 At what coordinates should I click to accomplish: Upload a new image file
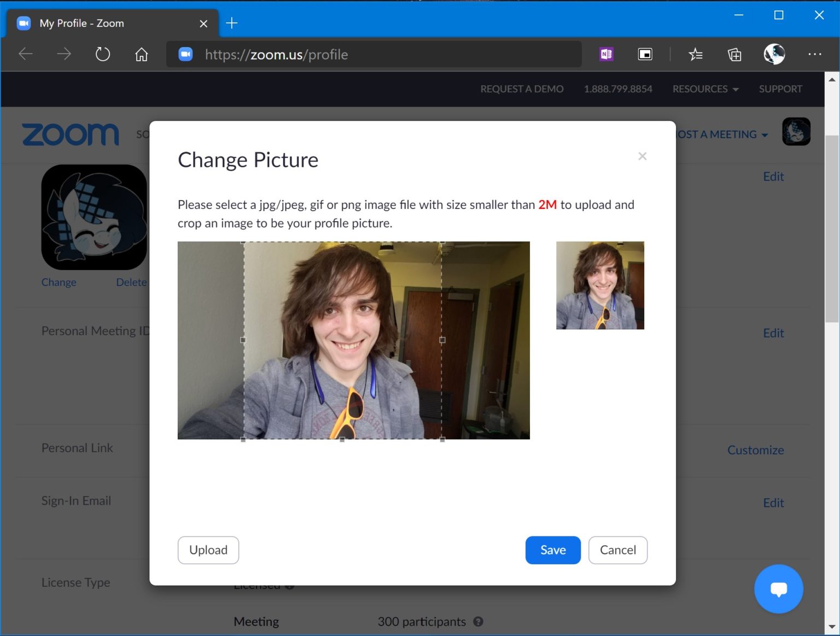208,550
